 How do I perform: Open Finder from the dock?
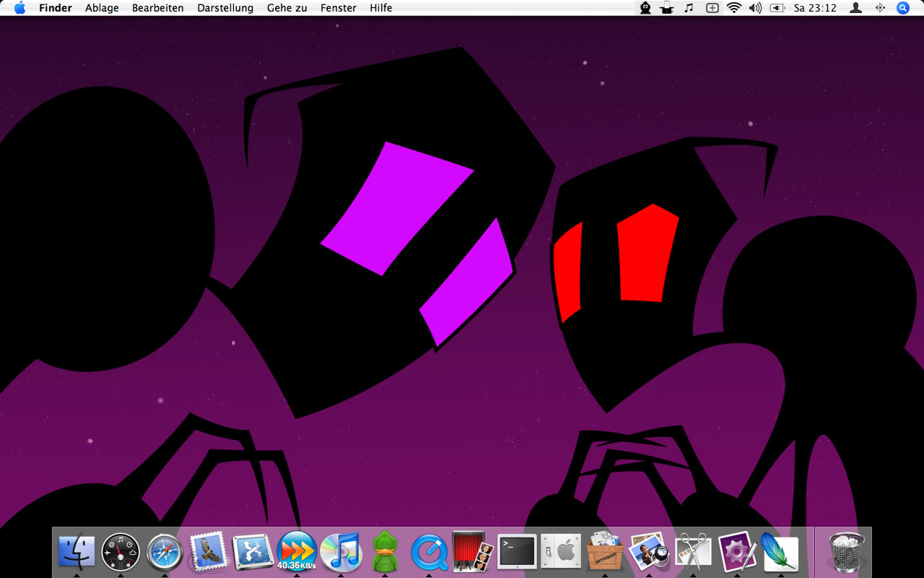(77, 553)
